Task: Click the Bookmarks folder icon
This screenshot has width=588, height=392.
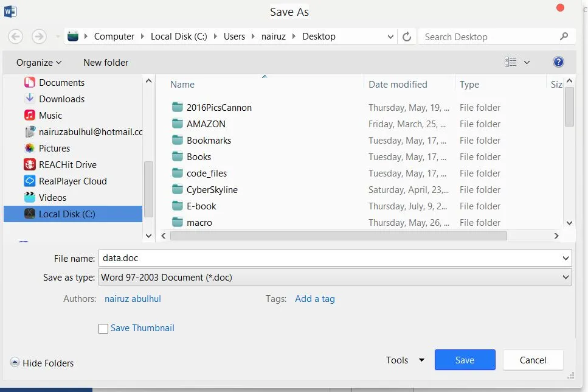Action: point(178,140)
